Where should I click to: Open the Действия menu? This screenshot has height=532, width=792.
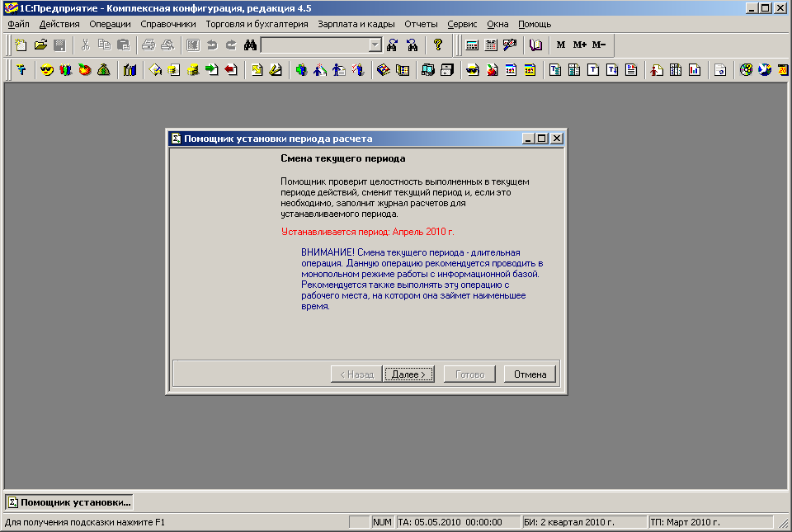pos(59,24)
